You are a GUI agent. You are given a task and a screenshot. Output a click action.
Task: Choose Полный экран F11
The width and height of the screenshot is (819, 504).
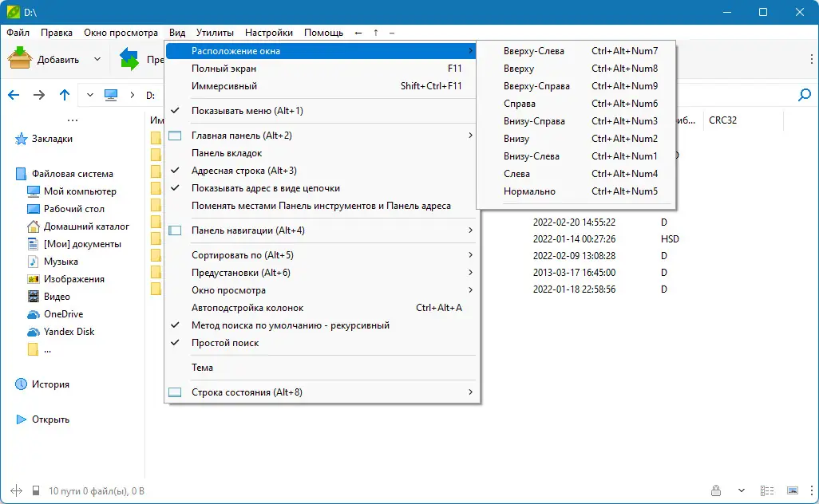click(321, 69)
